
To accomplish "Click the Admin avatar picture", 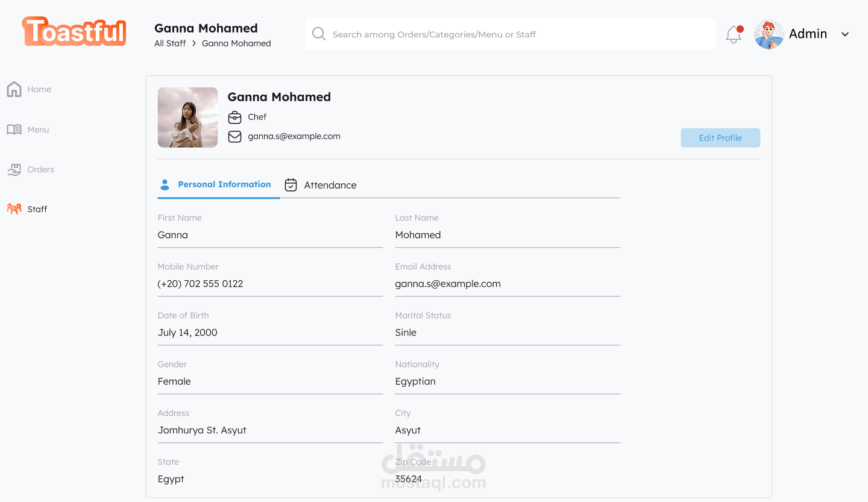I will point(769,34).
